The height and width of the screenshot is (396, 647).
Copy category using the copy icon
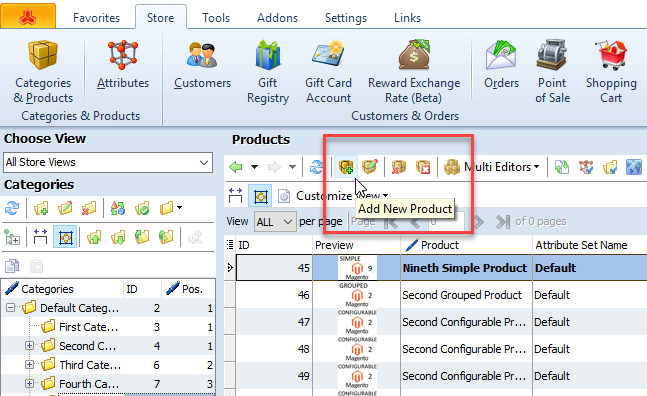coord(12,266)
